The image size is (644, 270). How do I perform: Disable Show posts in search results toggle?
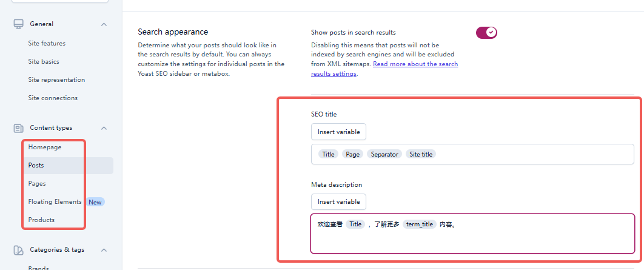[x=486, y=33]
